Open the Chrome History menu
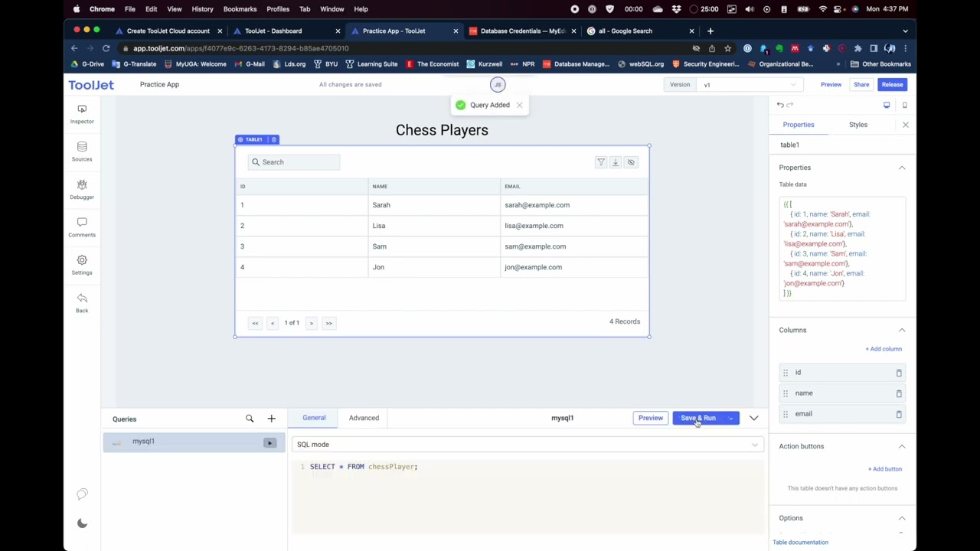Viewport: 980px width, 551px height. [202, 9]
